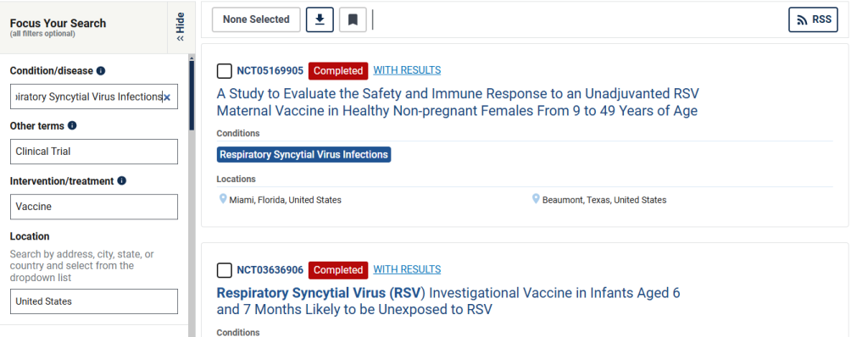Click the Miami, Florida location pin icon
The height and width of the screenshot is (337, 868).
point(223,199)
